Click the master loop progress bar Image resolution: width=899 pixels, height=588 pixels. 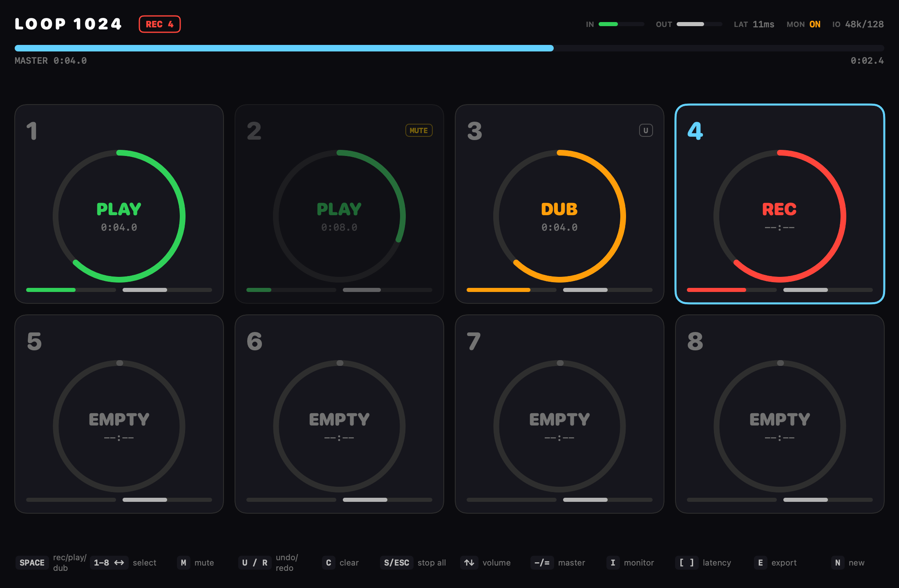[x=449, y=48]
